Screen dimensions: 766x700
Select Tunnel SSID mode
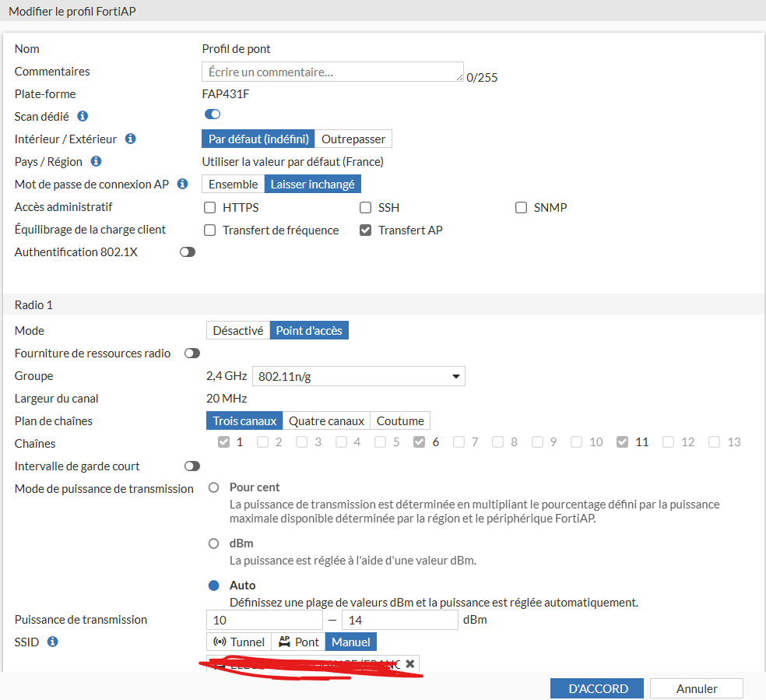coord(238,642)
